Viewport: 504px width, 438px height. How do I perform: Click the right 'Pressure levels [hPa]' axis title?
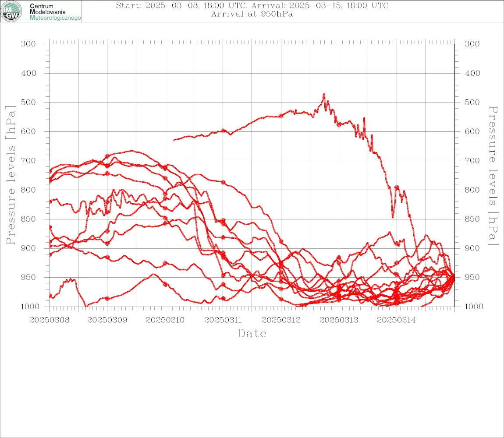[493, 176]
